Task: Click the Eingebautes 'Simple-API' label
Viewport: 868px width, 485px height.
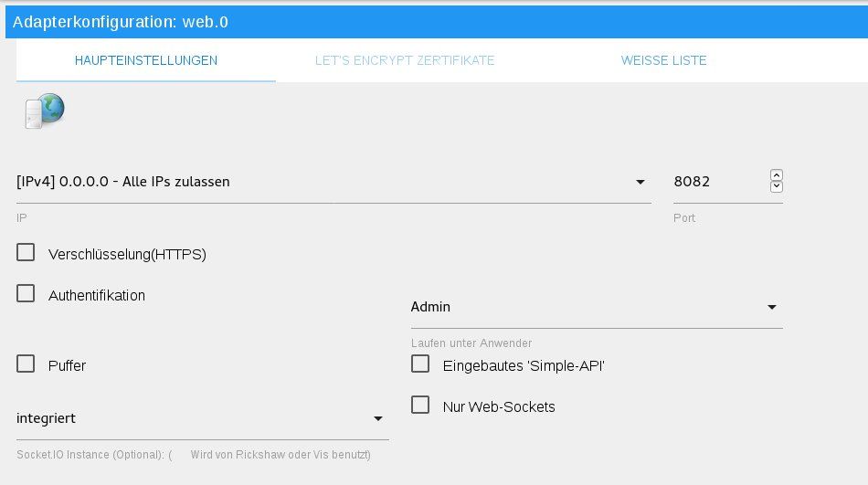Action: [524, 365]
